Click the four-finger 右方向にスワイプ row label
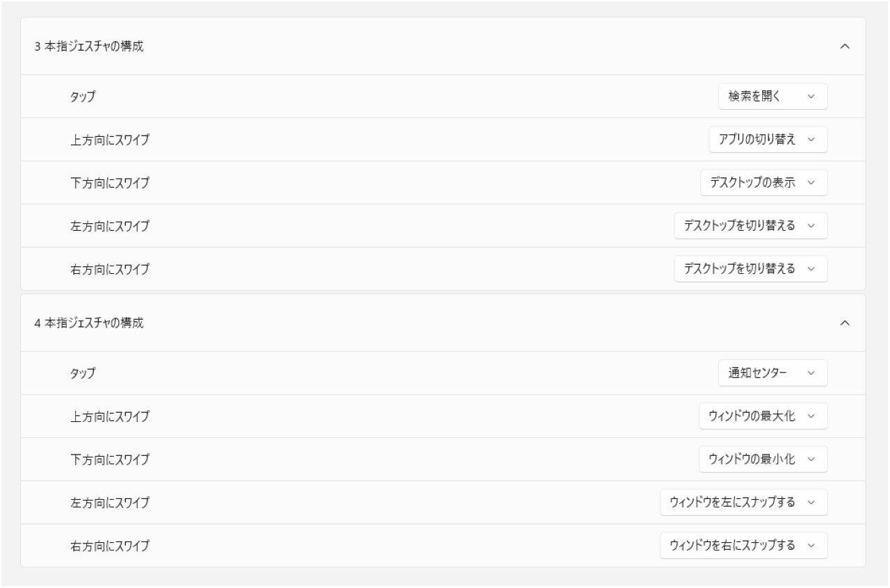This screenshot has width=890, height=588. pyautogui.click(x=110, y=546)
